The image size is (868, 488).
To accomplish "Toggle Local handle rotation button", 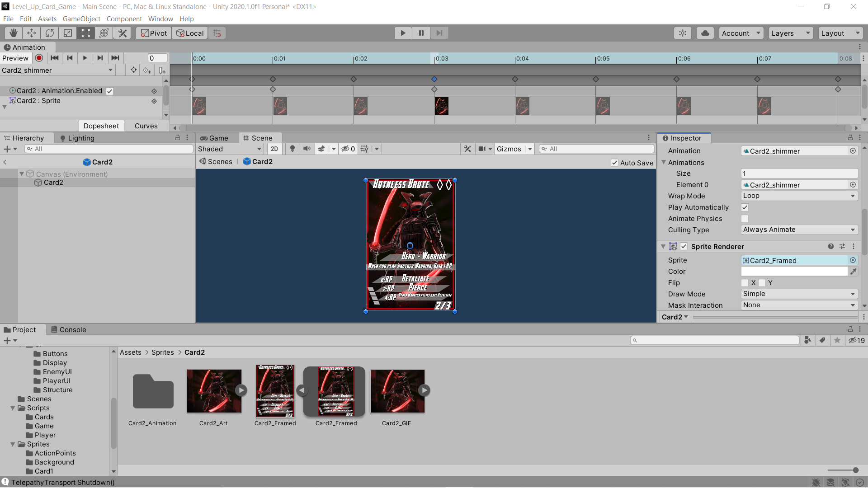I will pos(190,33).
